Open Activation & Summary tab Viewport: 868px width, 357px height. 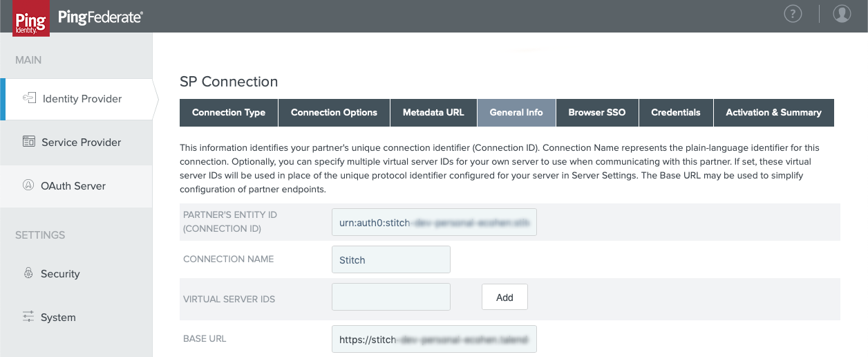tap(773, 113)
